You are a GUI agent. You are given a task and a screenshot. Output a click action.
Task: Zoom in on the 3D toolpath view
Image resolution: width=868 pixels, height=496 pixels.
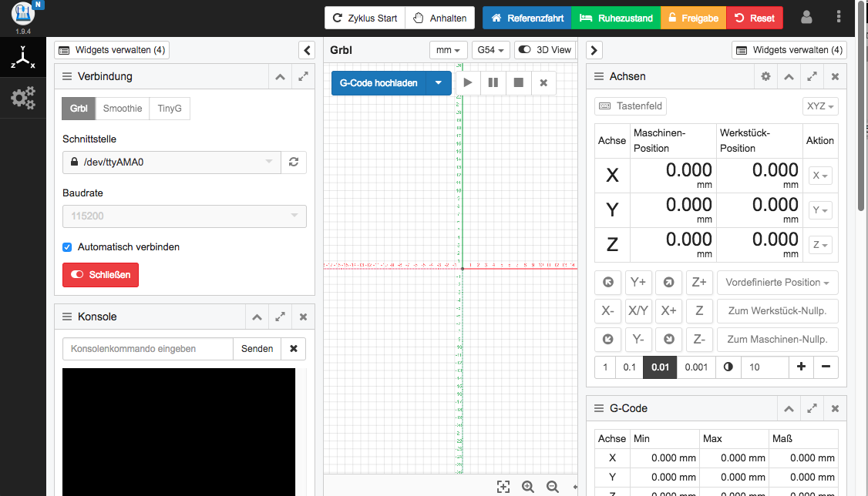click(528, 487)
